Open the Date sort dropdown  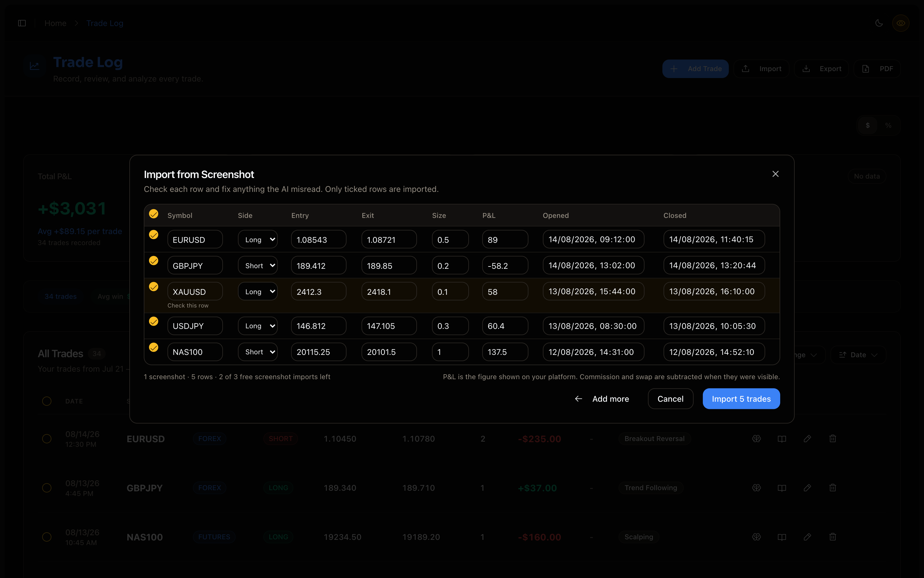[858, 355]
